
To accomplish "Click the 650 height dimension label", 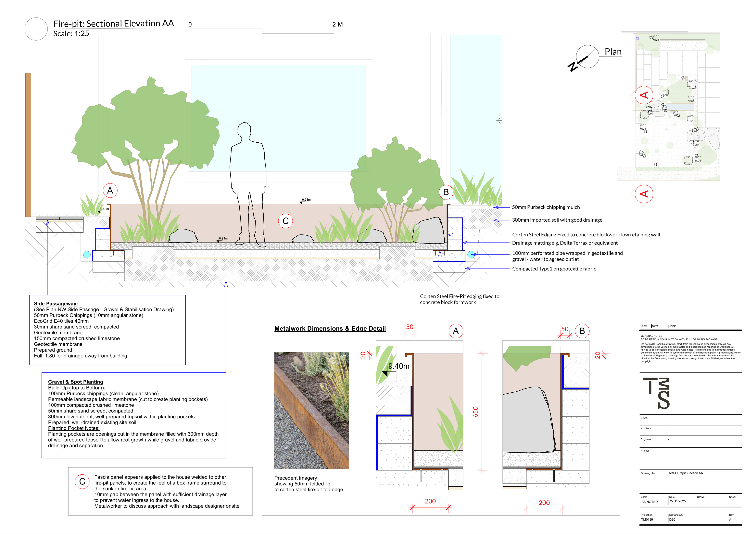I will [x=475, y=412].
